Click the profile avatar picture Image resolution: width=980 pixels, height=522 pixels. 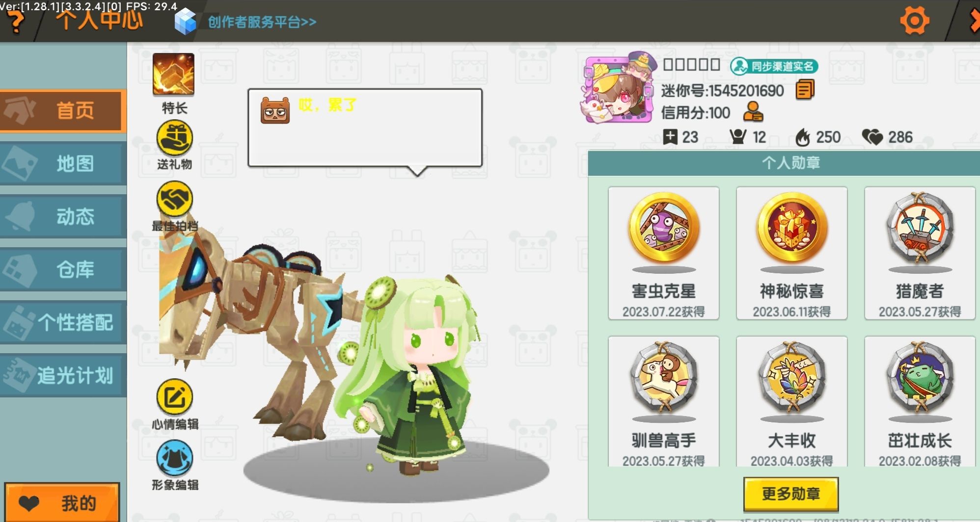pos(619,89)
